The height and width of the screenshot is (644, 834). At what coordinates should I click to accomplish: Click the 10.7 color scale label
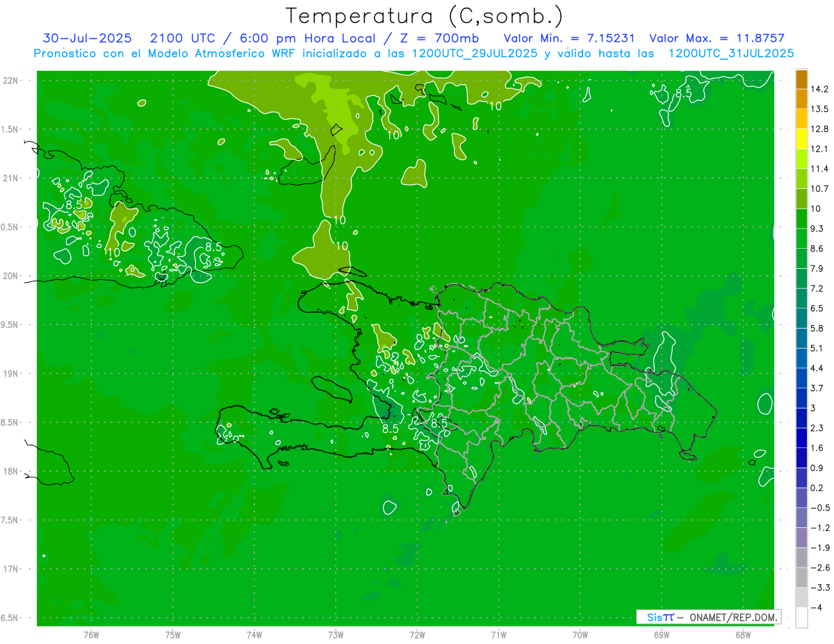tap(820, 189)
